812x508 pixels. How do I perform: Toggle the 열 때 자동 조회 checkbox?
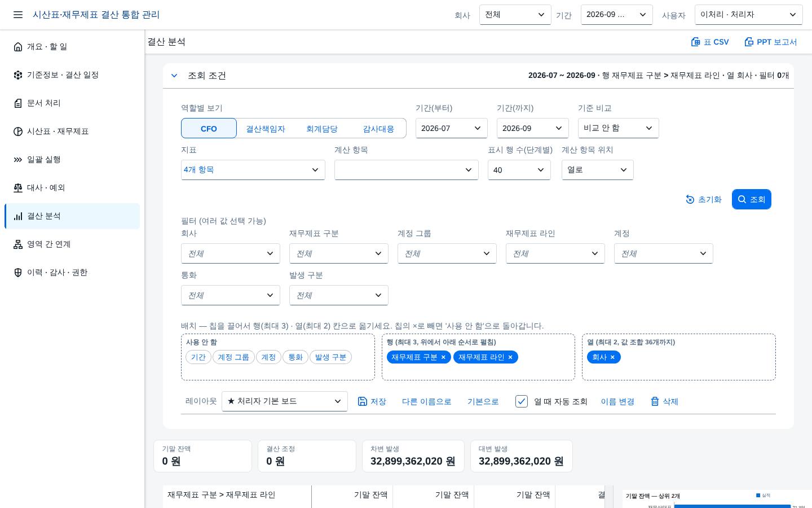[x=521, y=401]
